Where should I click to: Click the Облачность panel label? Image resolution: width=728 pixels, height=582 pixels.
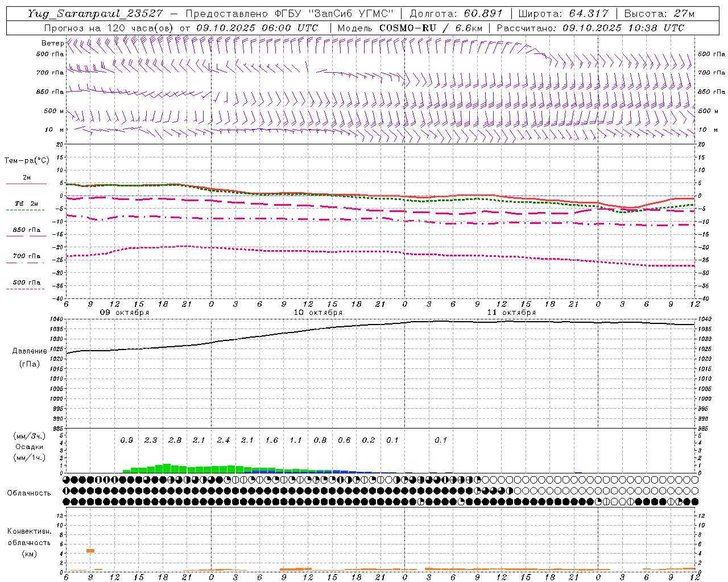pos(29,493)
